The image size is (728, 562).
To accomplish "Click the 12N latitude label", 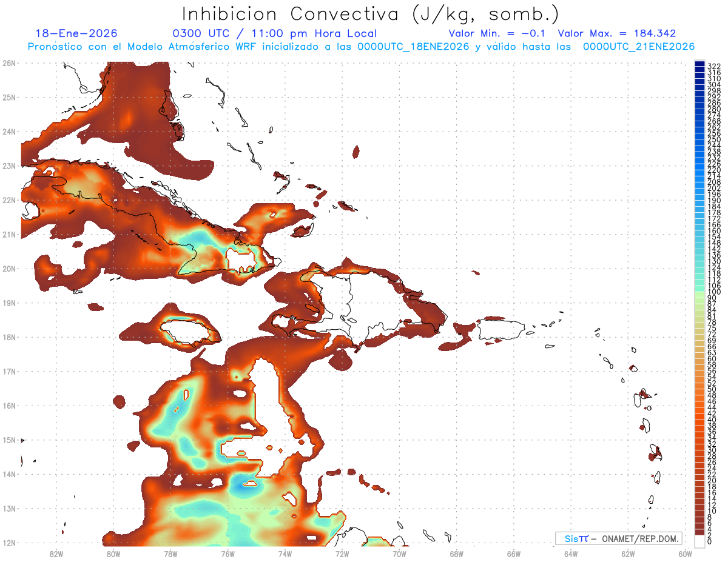I will (9, 543).
